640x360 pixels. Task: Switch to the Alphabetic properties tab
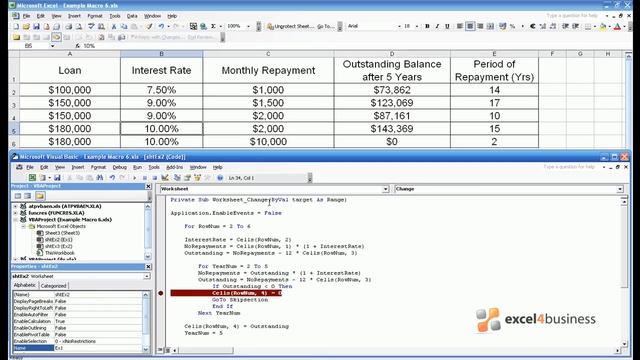point(24,285)
